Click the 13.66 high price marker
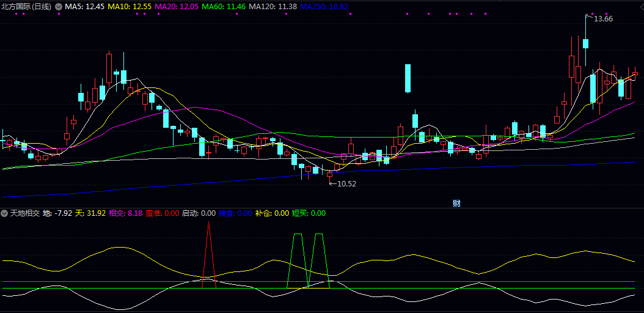This screenshot has height=313, width=644. pyautogui.click(x=603, y=19)
